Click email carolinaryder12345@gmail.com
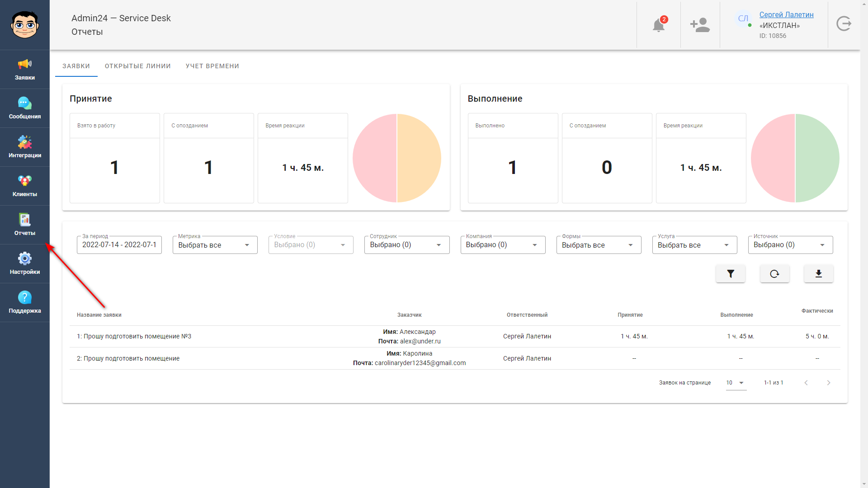Image resolution: width=868 pixels, height=488 pixels. pos(420,363)
